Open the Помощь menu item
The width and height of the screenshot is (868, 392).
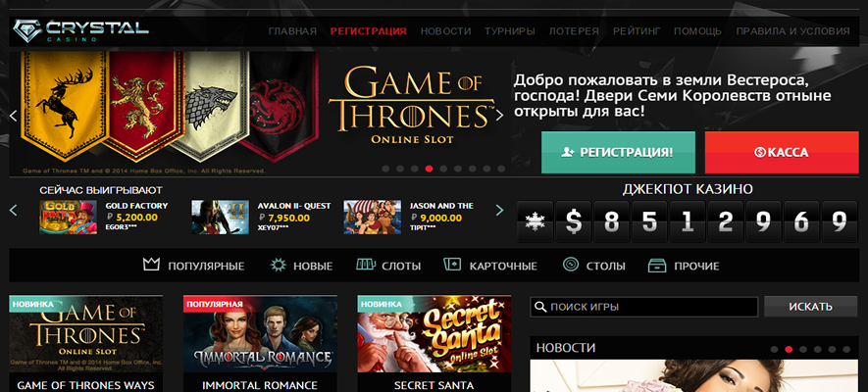[697, 31]
